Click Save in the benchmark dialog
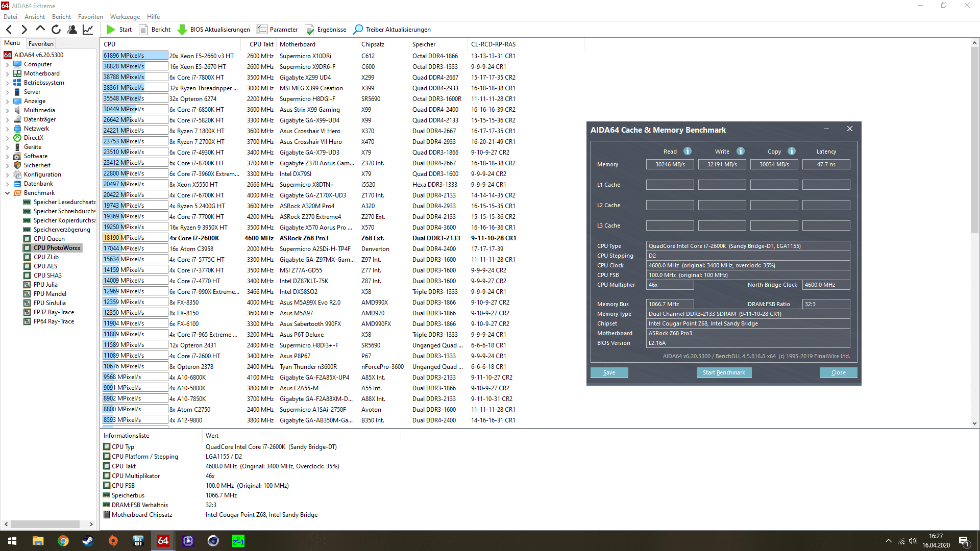 click(x=609, y=373)
